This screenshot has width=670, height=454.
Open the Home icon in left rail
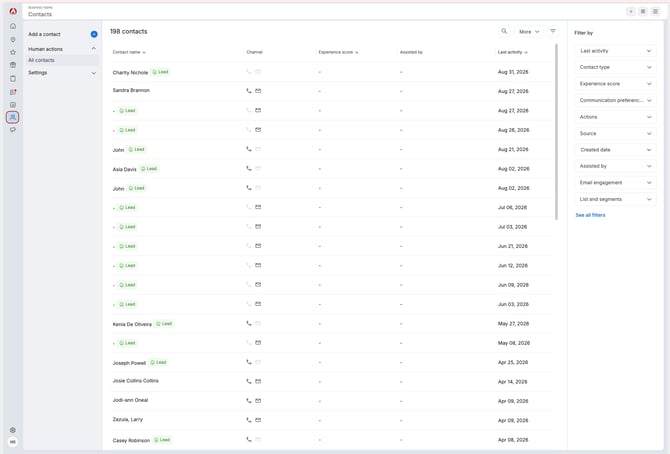pyautogui.click(x=13, y=26)
